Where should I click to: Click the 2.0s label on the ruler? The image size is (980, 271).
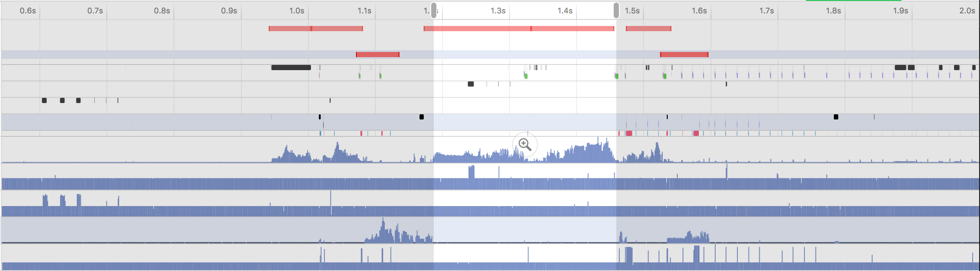(967, 10)
